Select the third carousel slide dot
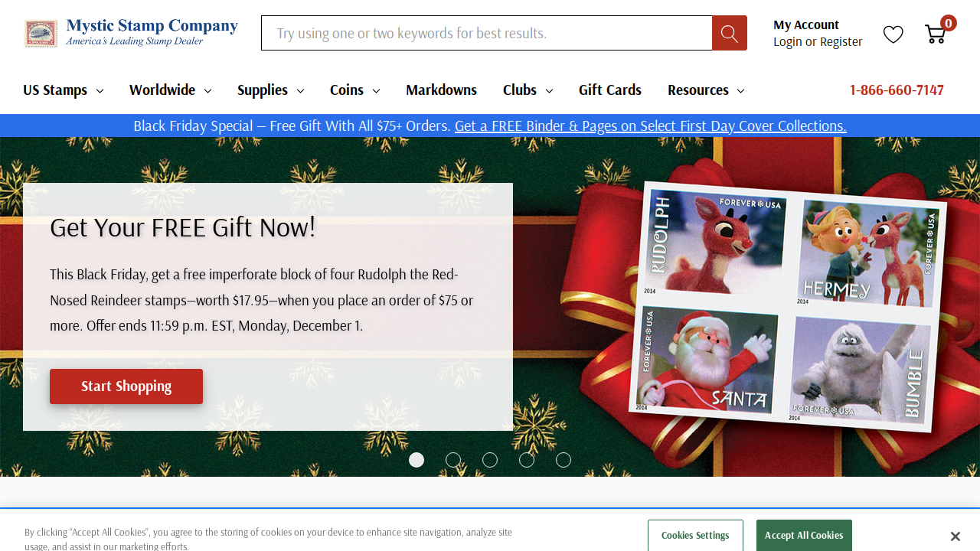980x551 pixels. (490, 460)
